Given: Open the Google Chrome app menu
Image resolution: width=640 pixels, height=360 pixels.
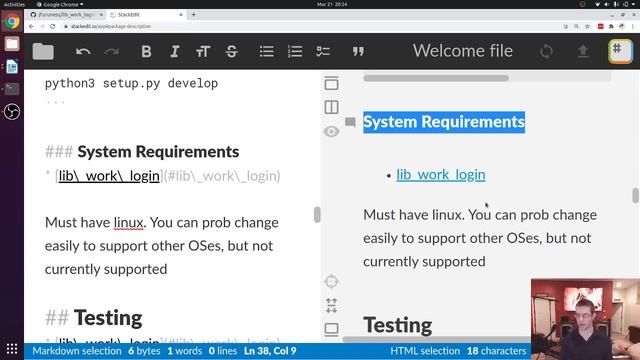Looking at the screenshot, I should [60, 4].
